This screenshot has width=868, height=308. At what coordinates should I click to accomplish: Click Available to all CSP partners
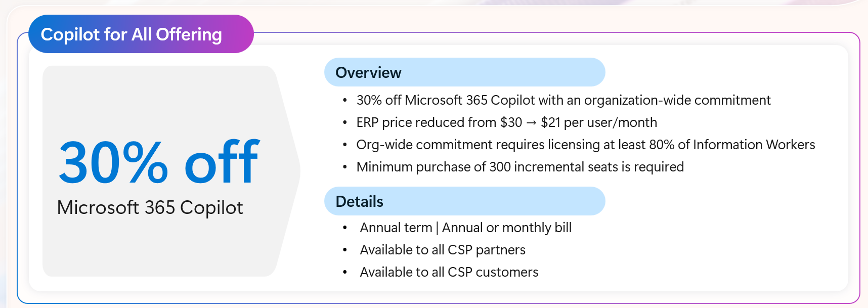(443, 250)
